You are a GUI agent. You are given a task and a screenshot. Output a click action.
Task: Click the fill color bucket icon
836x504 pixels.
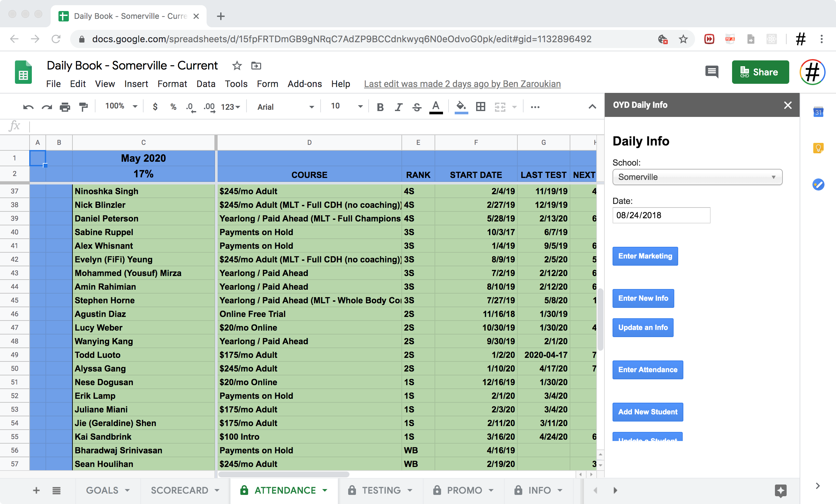[x=461, y=107]
